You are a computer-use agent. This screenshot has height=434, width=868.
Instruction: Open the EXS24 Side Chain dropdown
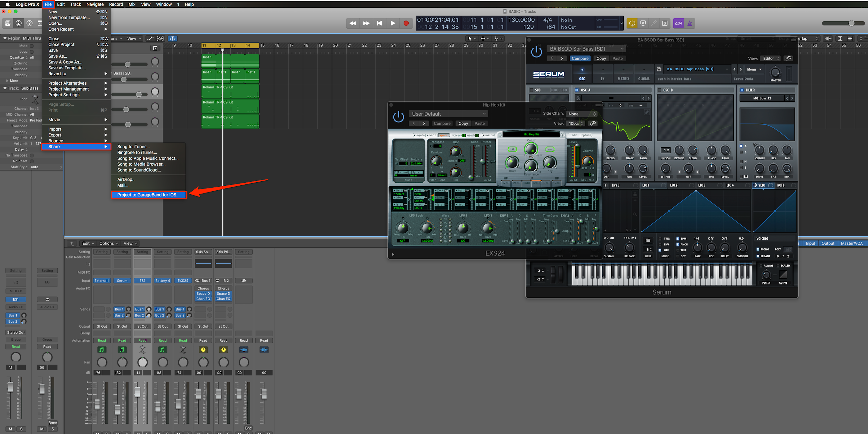pos(582,114)
